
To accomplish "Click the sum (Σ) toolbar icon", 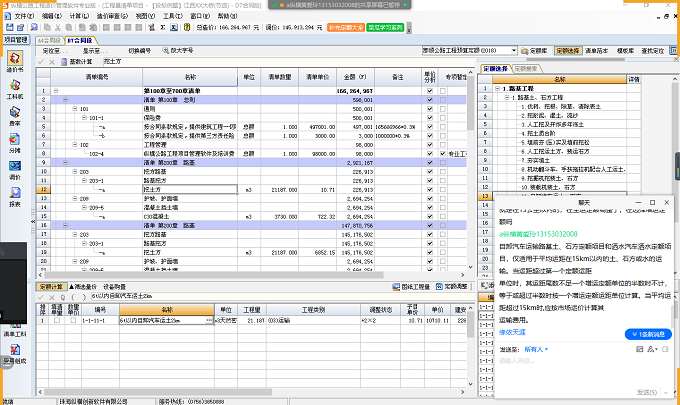I will [163, 27].
